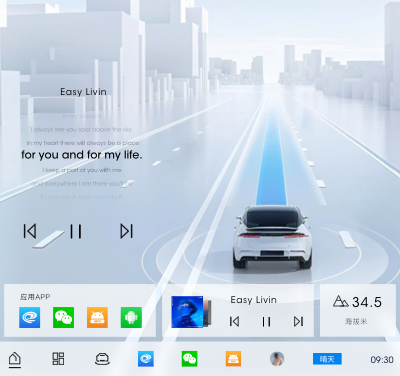This screenshot has height=376, width=400.
Task: Pause playback in the music card
Action: pyautogui.click(x=266, y=322)
